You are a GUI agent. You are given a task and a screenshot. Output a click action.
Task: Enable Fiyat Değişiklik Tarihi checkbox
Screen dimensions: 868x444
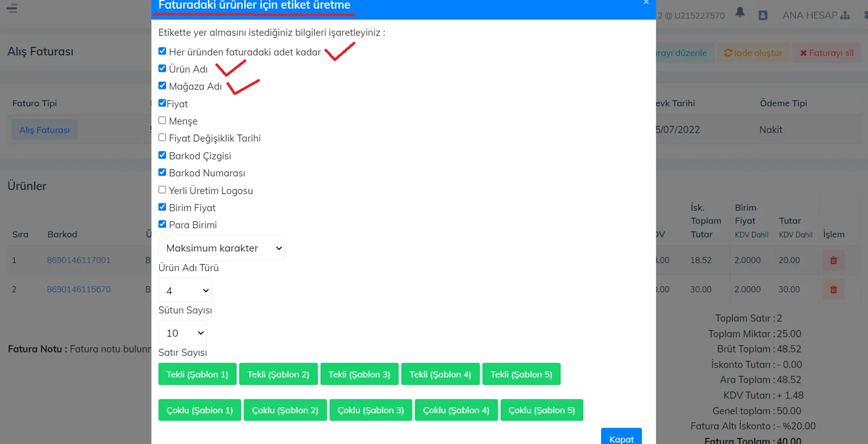[162, 138]
